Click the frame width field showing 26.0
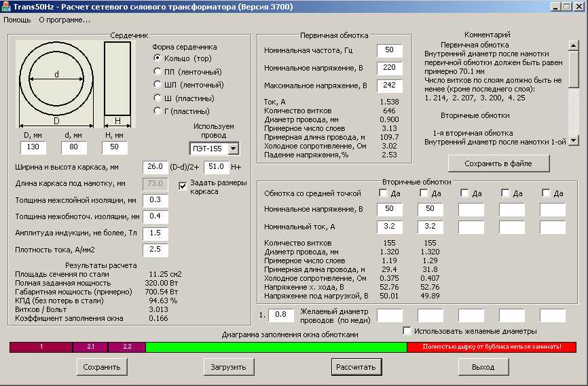The height and width of the screenshot is (386, 588). pyautogui.click(x=155, y=167)
